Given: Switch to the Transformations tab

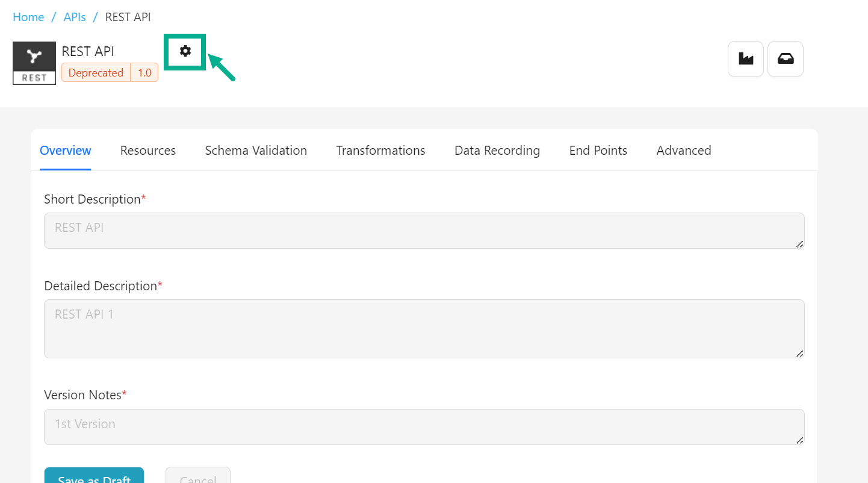Looking at the screenshot, I should [x=380, y=151].
